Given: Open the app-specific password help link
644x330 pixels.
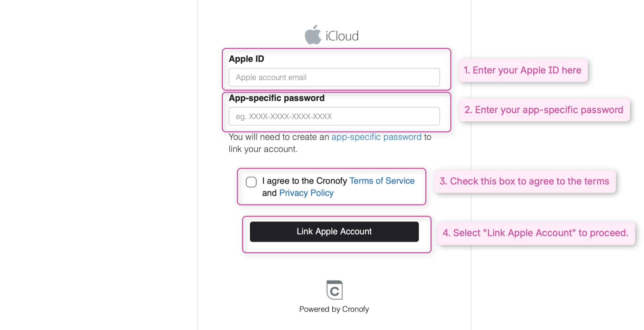Looking at the screenshot, I should tap(376, 137).
